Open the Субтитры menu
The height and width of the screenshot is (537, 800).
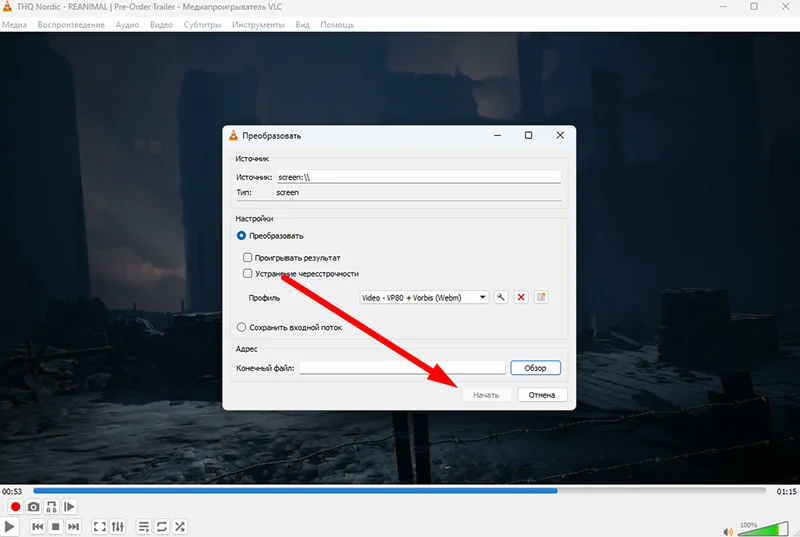click(x=202, y=24)
